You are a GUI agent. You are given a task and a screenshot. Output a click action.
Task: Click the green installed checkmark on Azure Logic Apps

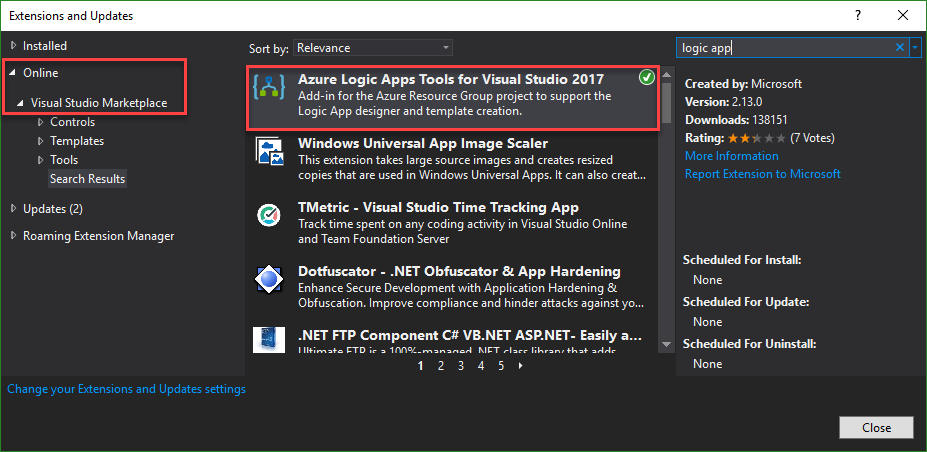tap(647, 77)
